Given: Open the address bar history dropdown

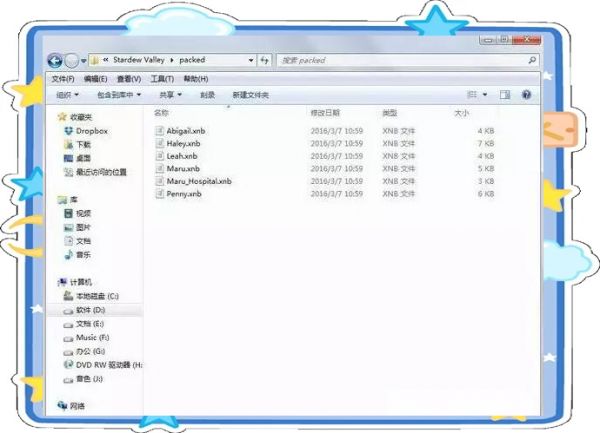Looking at the screenshot, I should pos(251,60).
